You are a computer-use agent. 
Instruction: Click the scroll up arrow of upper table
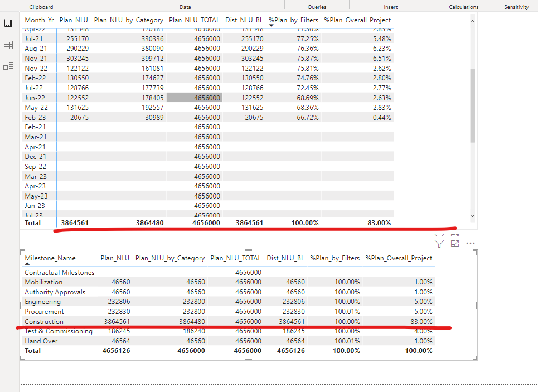click(472, 21)
